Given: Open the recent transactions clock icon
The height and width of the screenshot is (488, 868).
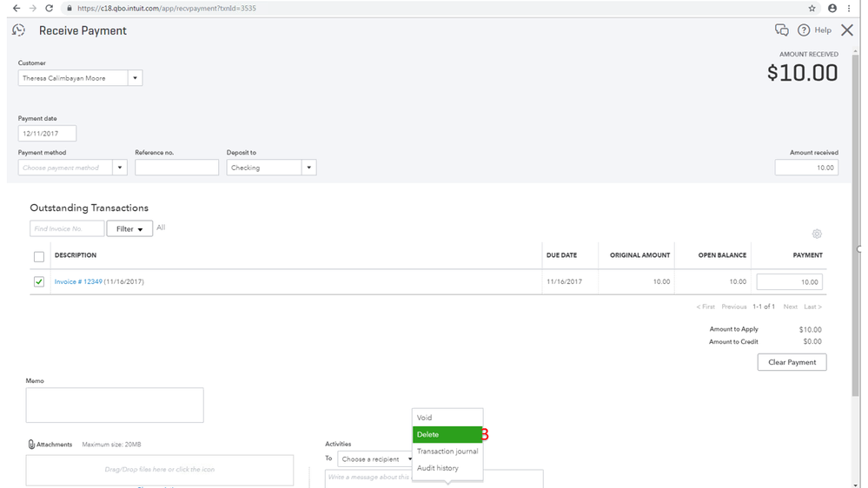Looking at the screenshot, I should click(x=18, y=30).
